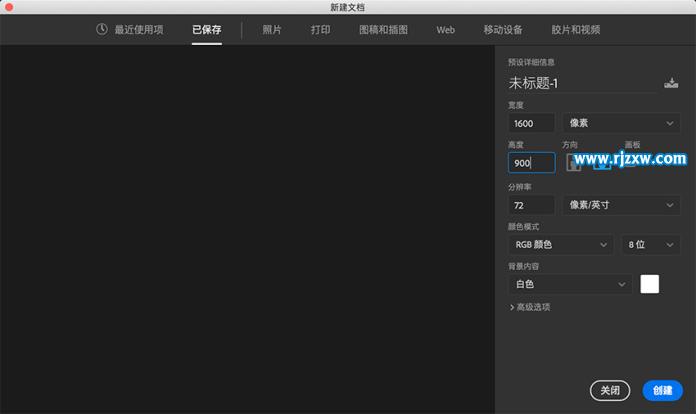This screenshot has width=696, height=414.
Task: Open the 像素 width unit dropdown
Action: point(621,123)
